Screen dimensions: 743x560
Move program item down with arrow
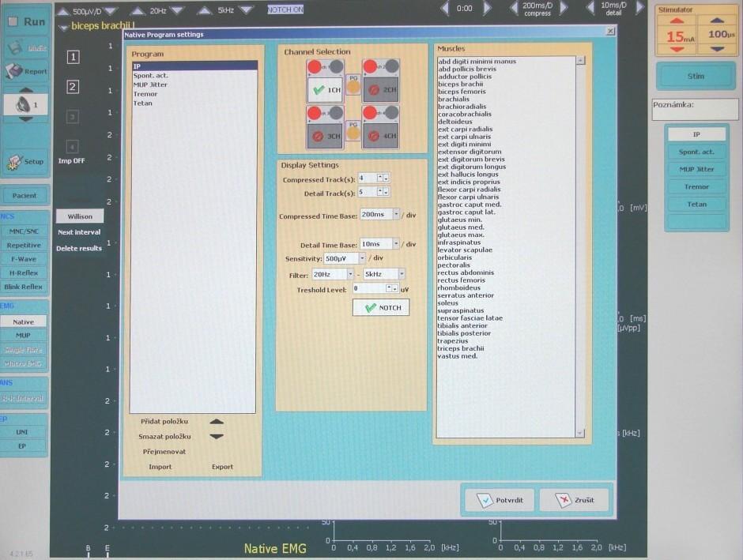(217, 437)
